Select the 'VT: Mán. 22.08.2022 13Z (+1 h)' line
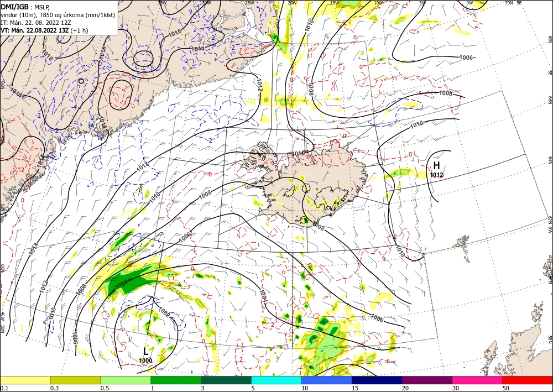The width and height of the screenshot is (553, 392). 44,30
